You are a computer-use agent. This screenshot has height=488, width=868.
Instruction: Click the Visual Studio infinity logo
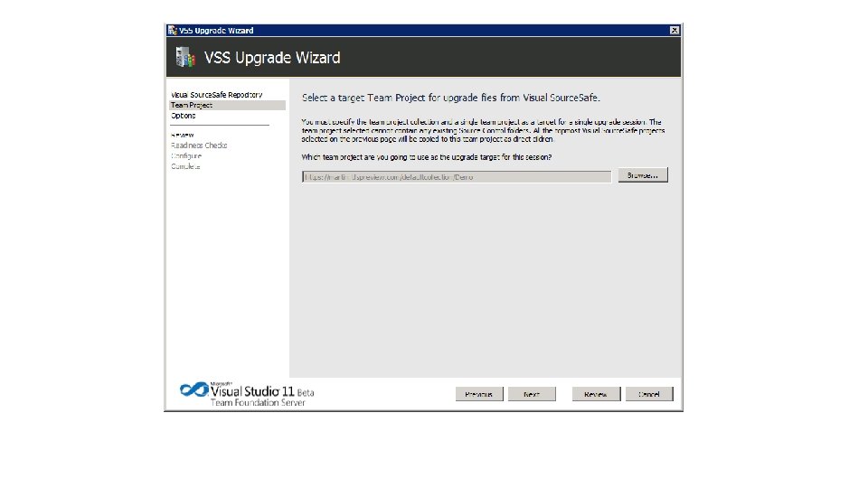(194, 389)
